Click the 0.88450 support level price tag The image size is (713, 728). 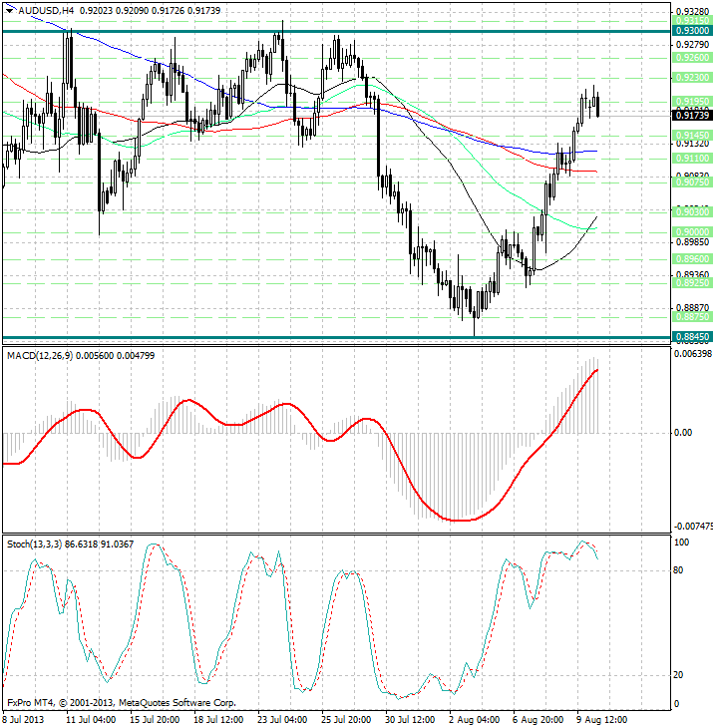pos(689,337)
